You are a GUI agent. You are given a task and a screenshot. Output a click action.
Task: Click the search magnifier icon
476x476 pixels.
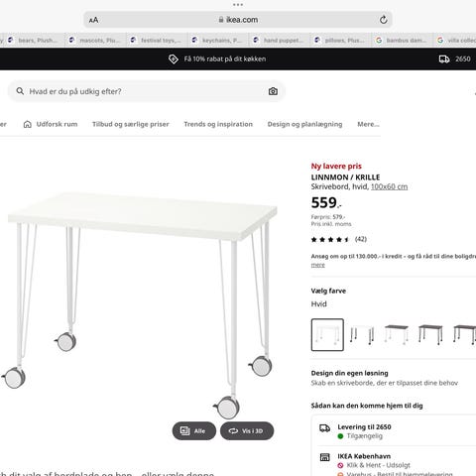coord(20,91)
